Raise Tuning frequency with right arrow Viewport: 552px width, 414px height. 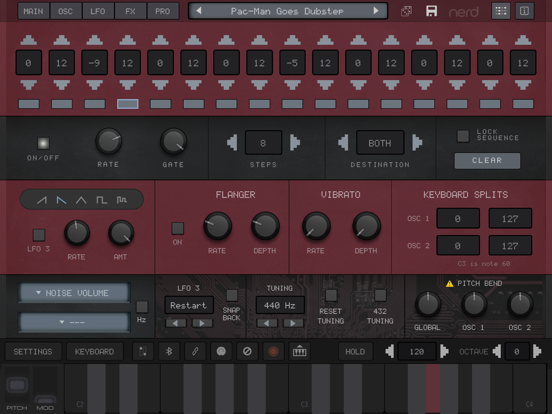pos(293,323)
